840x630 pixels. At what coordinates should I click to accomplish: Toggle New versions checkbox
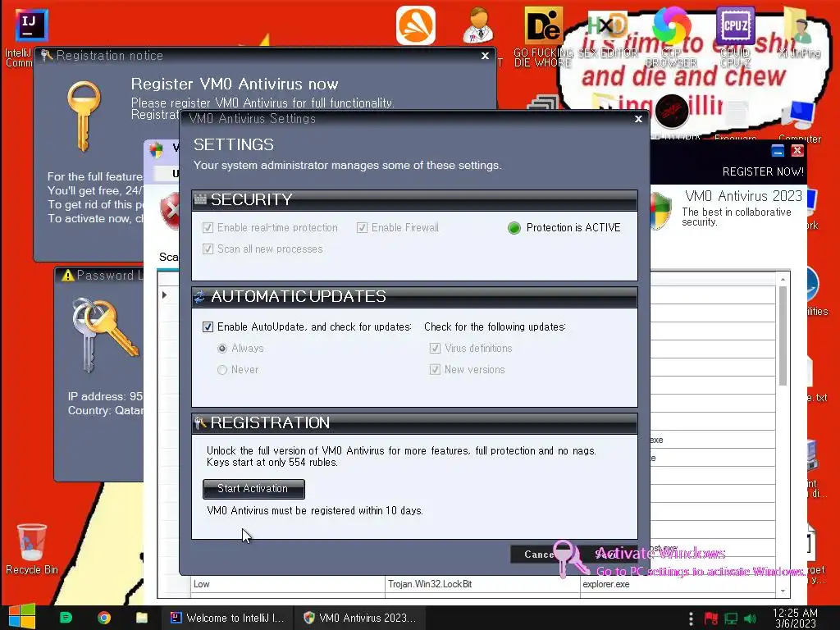pos(435,370)
